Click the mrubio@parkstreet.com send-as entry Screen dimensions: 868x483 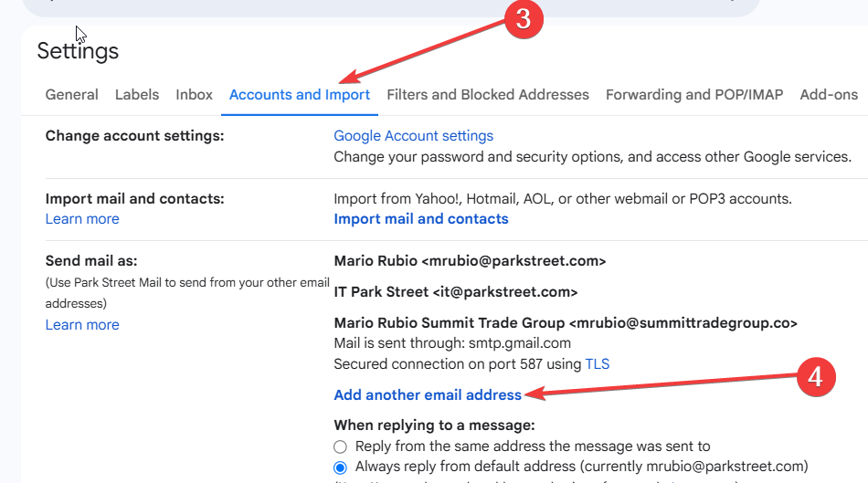coord(470,261)
